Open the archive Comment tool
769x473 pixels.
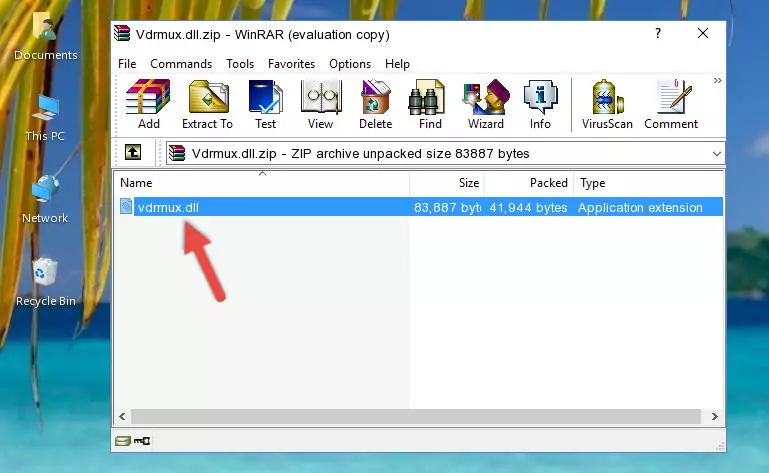671,105
